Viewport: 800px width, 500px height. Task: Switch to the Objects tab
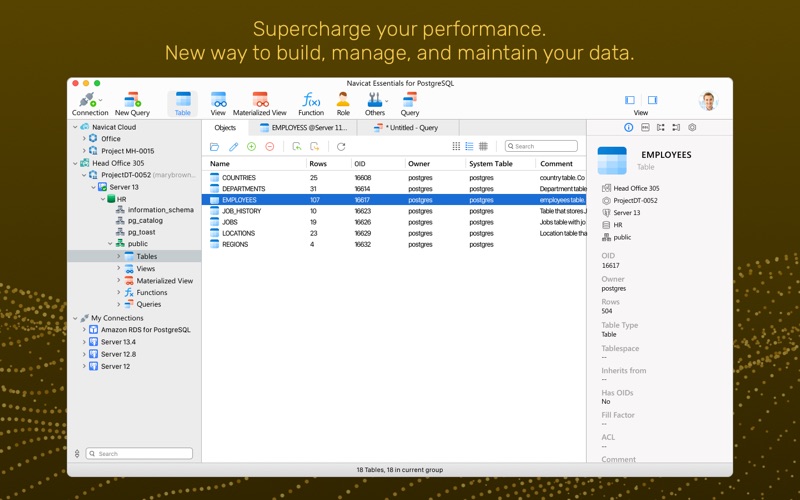tap(225, 128)
